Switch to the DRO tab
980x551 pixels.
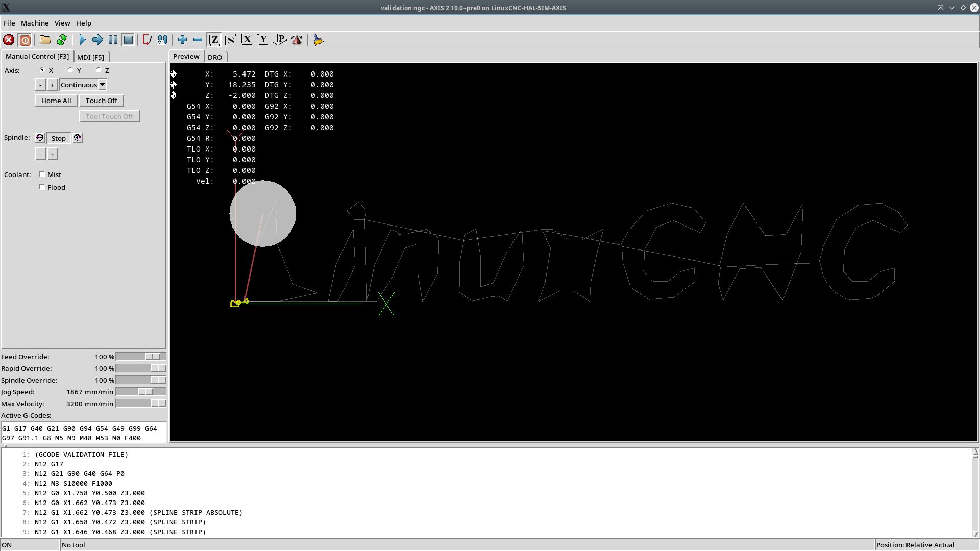coord(215,57)
